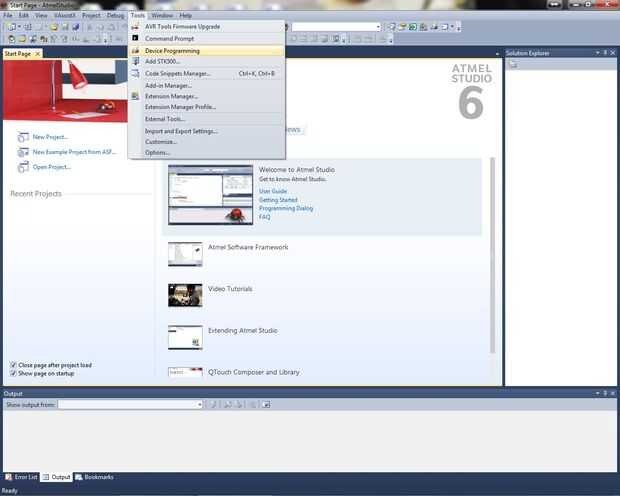Click the New Example Project icon
This screenshot has height=496, width=620.
tap(23, 152)
